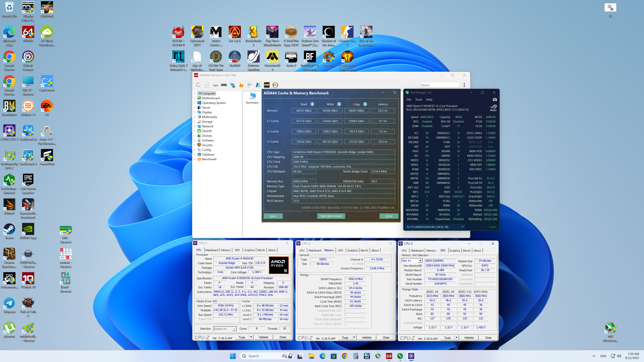This screenshot has height=362, width=644.
Task: Open the AIDA64 three-dot options menu
Action: [464, 85]
